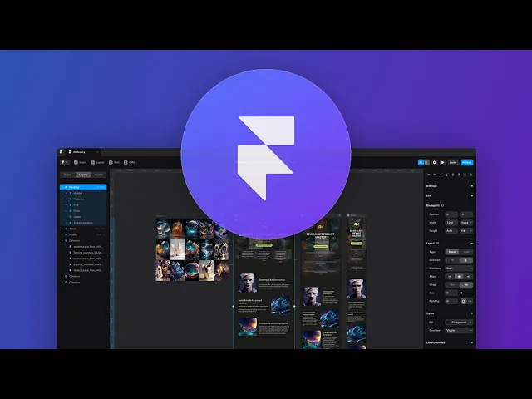
Task: Set Direction to horizontal
Action: tap(452, 260)
